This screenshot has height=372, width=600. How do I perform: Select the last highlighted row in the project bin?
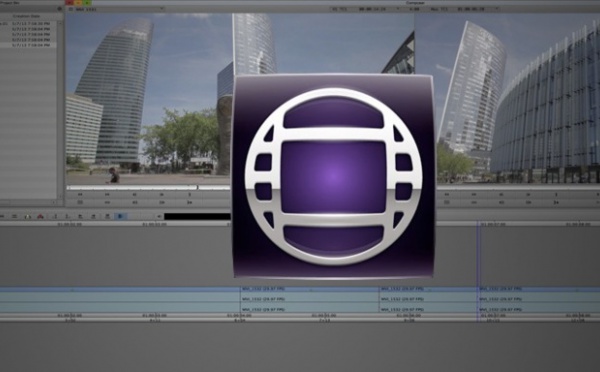pyautogui.click(x=28, y=45)
